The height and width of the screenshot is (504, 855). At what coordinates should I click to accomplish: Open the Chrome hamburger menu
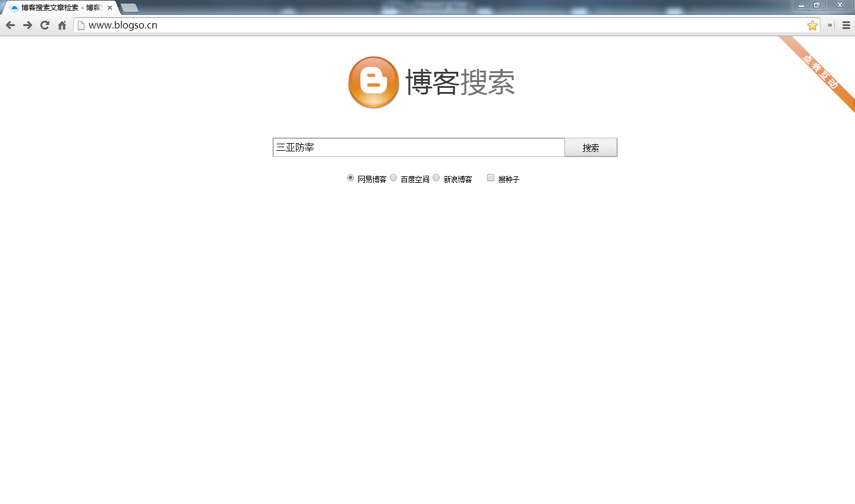click(846, 25)
